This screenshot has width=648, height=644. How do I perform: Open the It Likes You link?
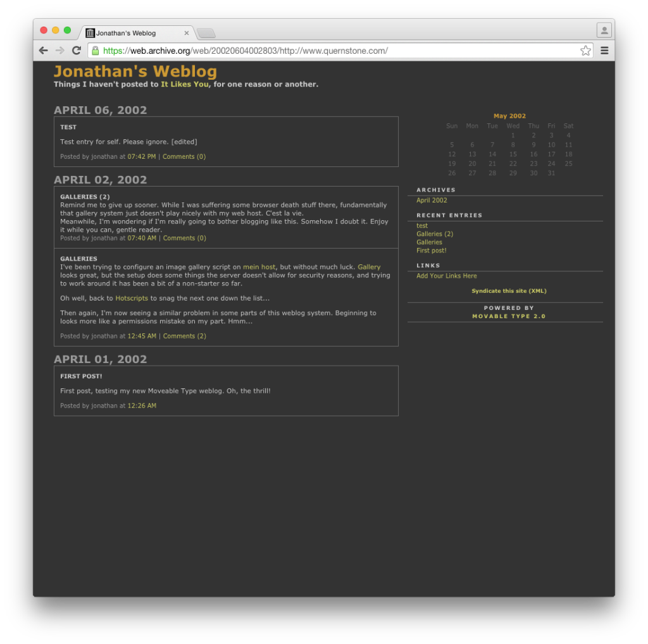[x=185, y=84]
